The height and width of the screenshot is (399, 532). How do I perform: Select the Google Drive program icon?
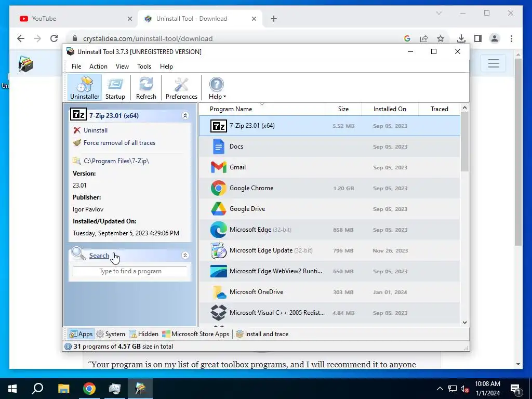219,209
